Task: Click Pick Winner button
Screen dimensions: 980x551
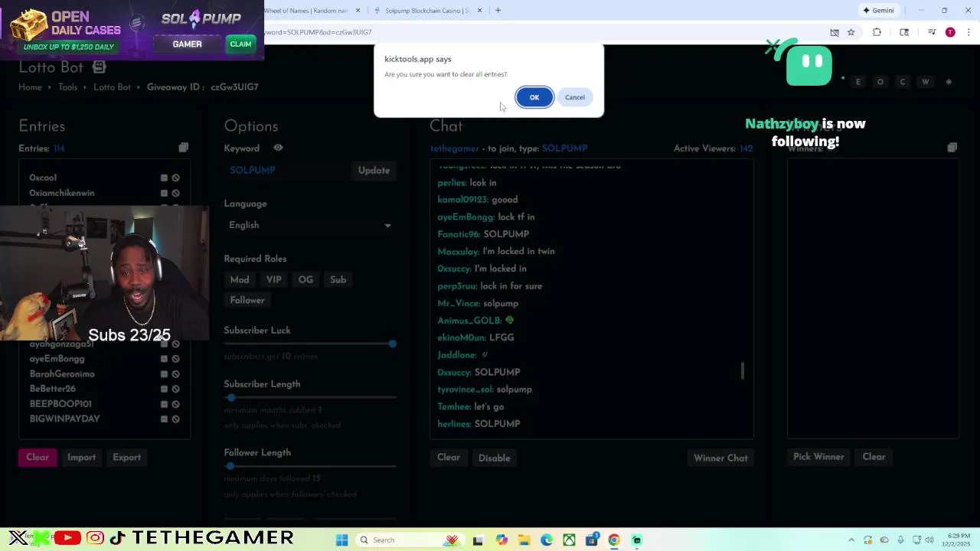Action: click(818, 457)
